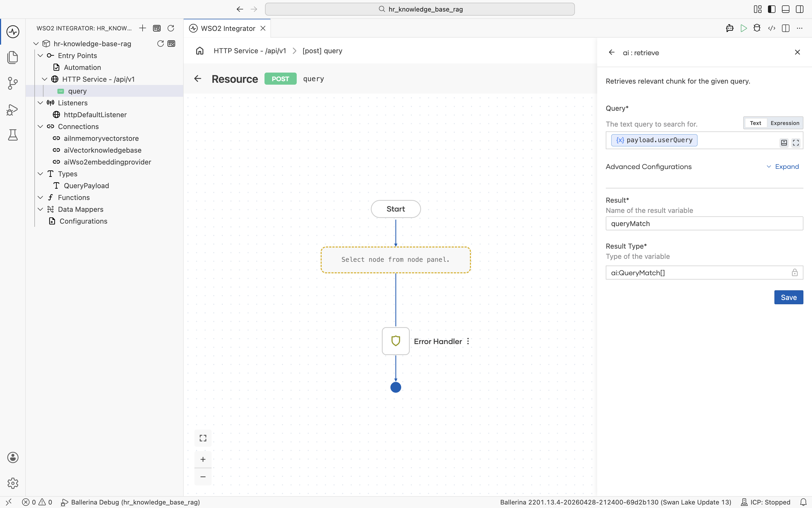Click the payload.userQuery expression chip
This screenshot has height=508, width=812.
tap(654, 140)
